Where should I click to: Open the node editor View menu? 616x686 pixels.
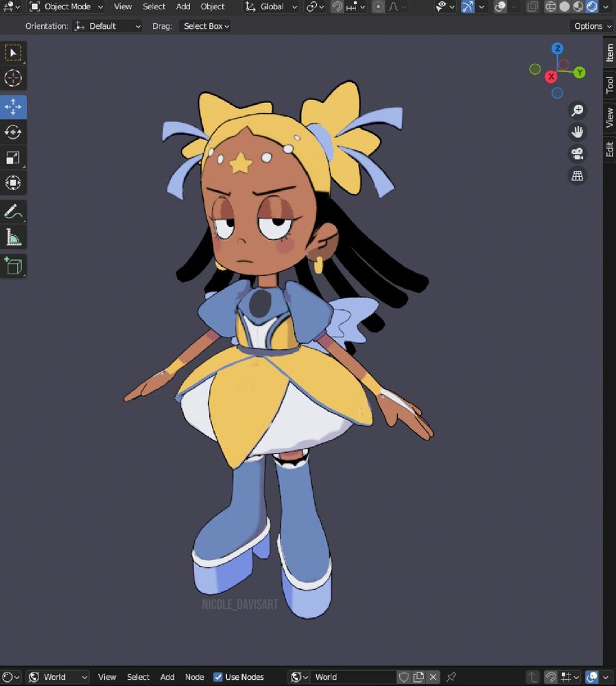pos(107,677)
